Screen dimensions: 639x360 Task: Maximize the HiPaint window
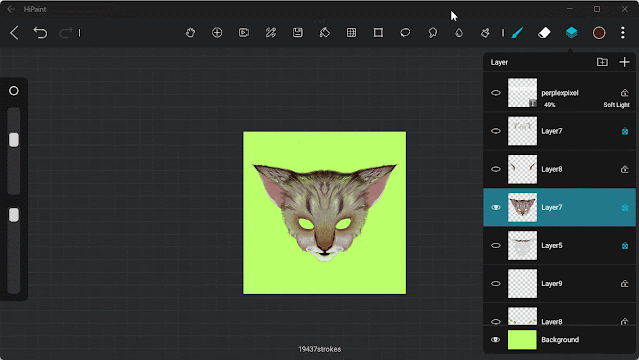597,9
